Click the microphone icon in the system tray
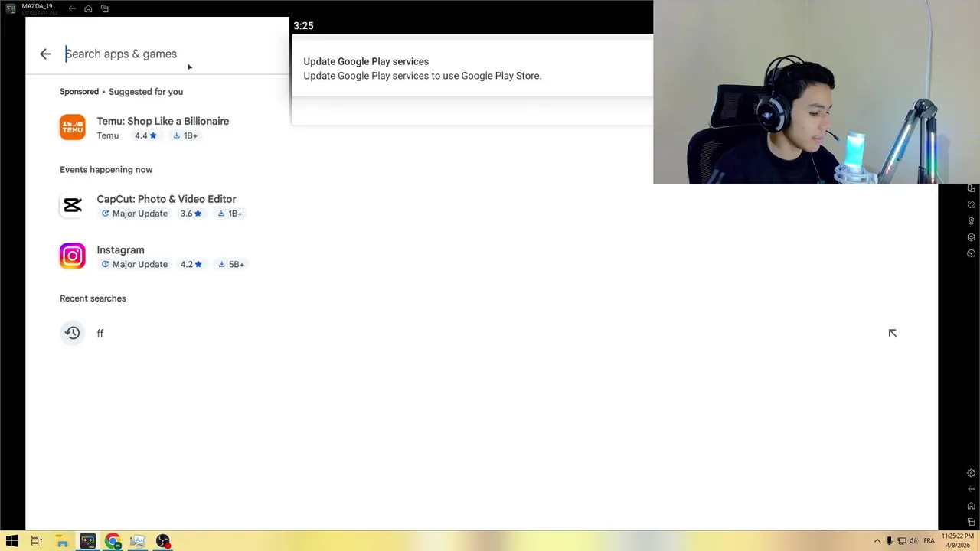Image resolution: width=980 pixels, height=551 pixels. coord(889,541)
